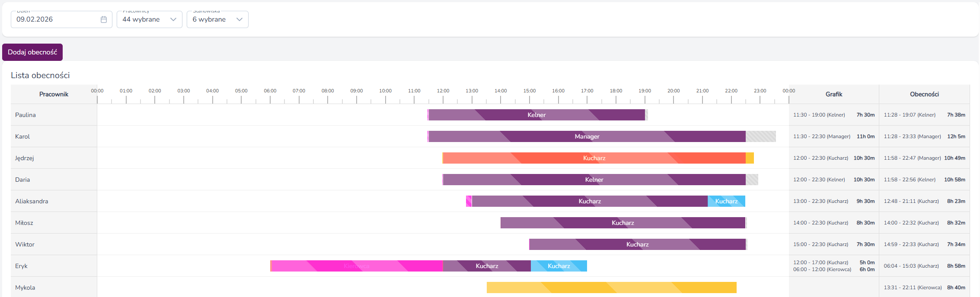This screenshot has width=980, height=297.
Task: Select Paulina's Kelner shift bar
Action: (x=536, y=115)
